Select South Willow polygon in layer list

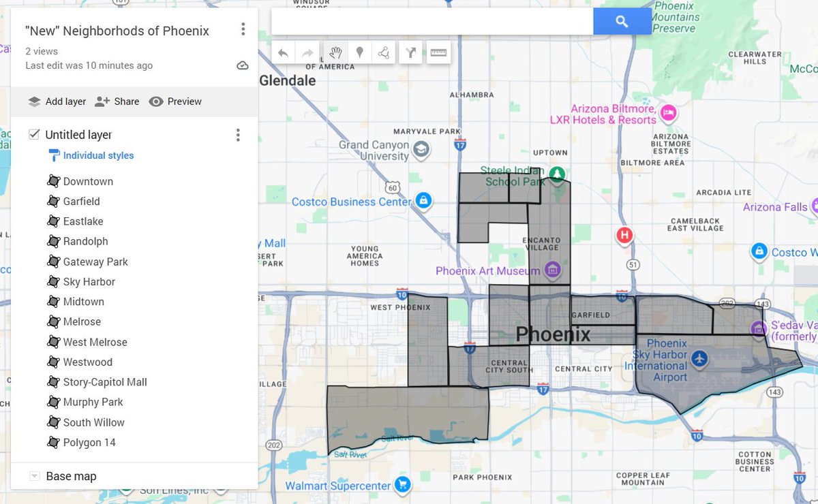[93, 422]
